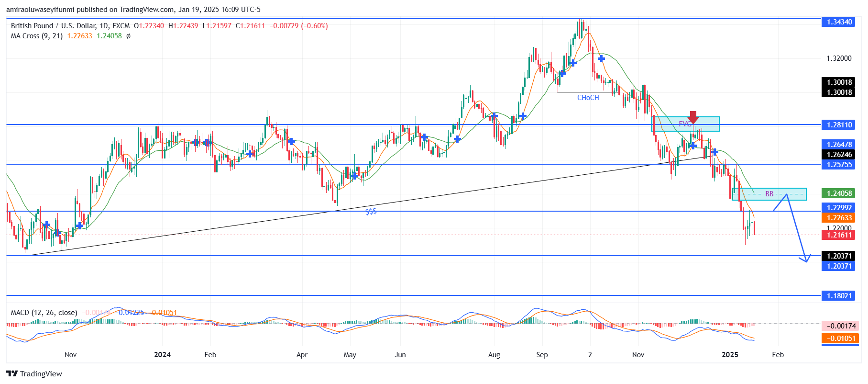Click the 1.18021 price level label
868x384 pixels.
pos(839,296)
